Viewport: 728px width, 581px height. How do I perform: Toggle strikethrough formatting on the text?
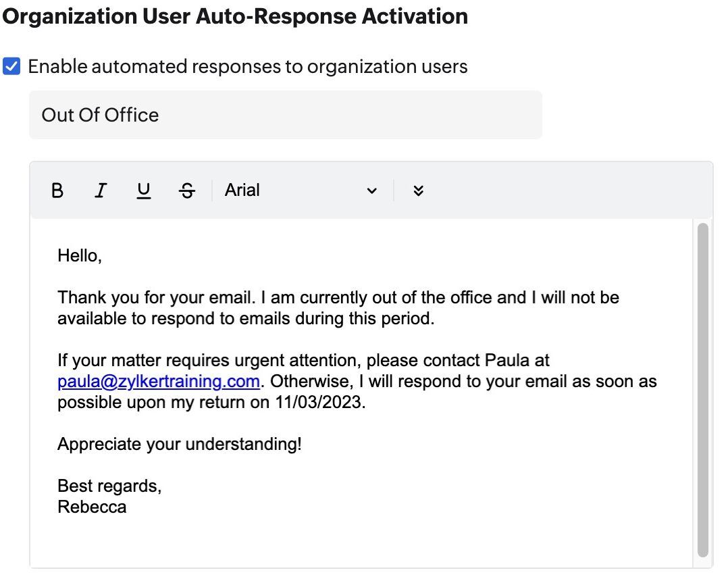click(x=186, y=191)
